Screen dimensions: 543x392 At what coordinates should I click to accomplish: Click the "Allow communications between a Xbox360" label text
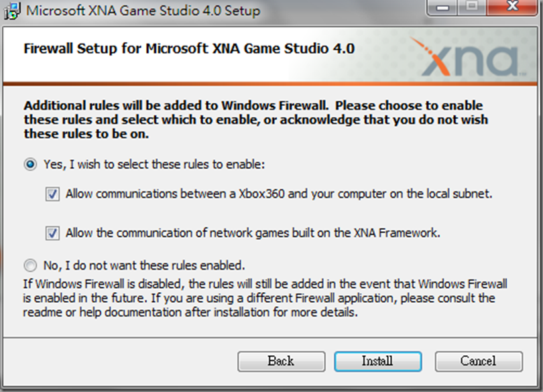[279, 194]
